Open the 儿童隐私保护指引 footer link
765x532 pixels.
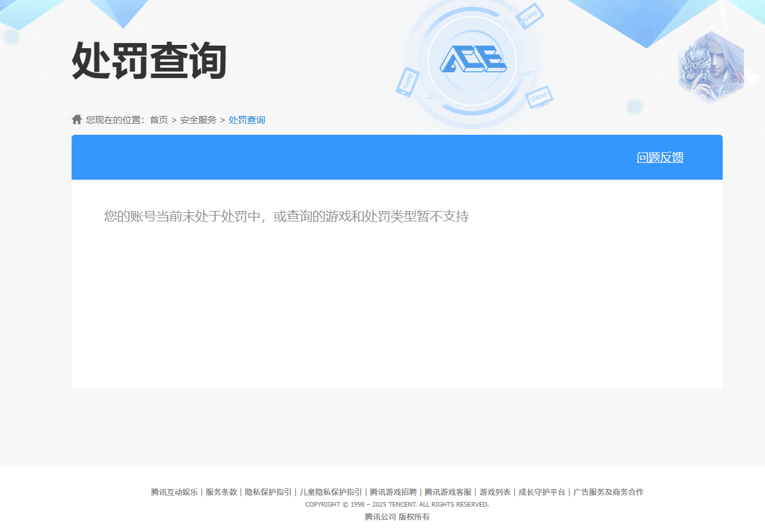point(331,492)
